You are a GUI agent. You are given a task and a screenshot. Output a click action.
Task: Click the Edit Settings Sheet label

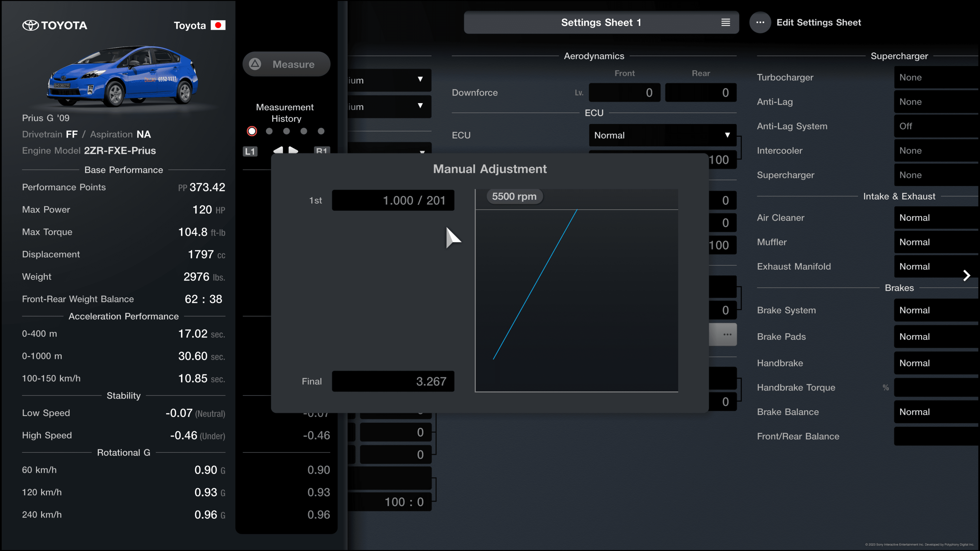tap(818, 22)
